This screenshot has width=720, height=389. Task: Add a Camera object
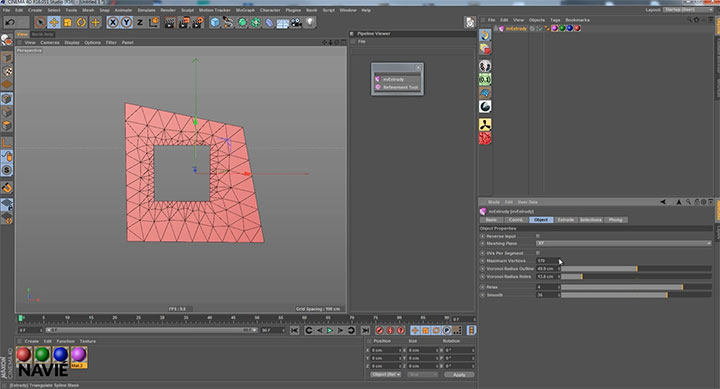pyautogui.click(x=297, y=22)
